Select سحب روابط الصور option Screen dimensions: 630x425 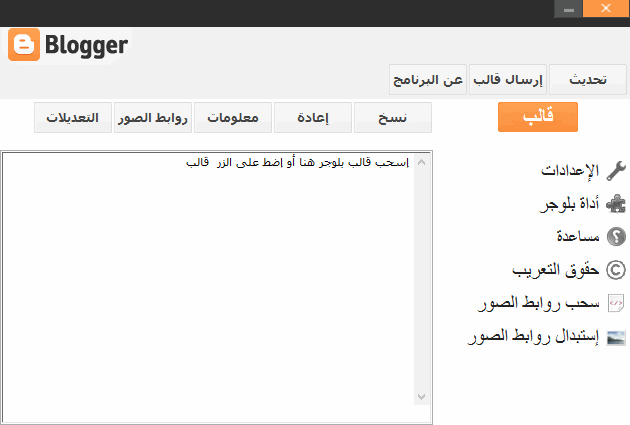tap(538, 303)
